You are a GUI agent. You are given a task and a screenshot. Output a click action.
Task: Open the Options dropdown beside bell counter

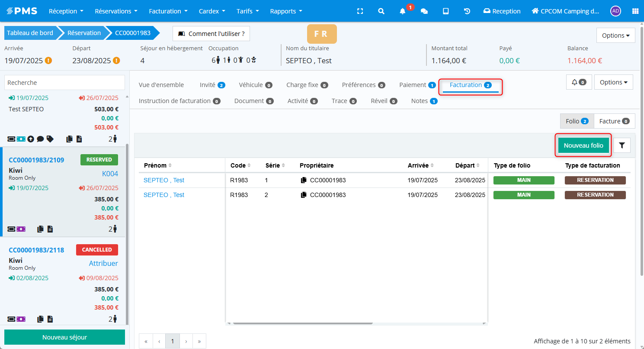(613, 82)
